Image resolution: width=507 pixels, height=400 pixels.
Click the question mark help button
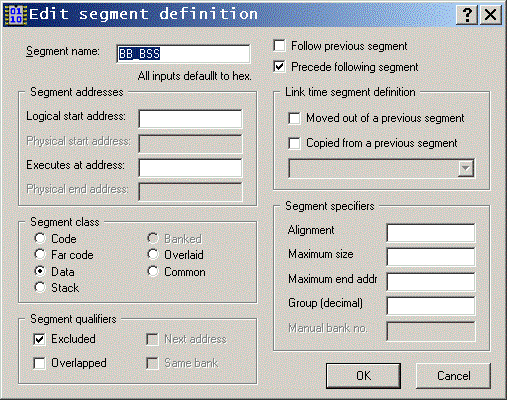(467, 15)
